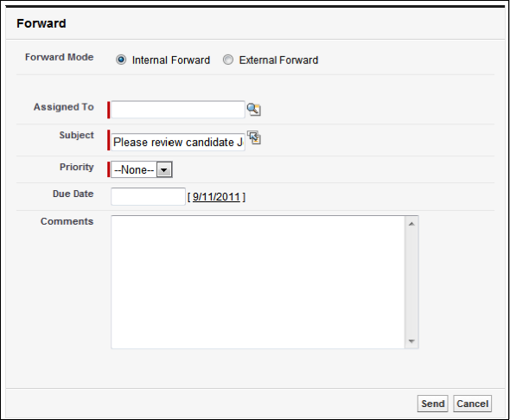Image resolution: width=510 pixels, height=420 pixels.
Task: Click the Priority dropdown arrow button
Action: tap(164, 169)
